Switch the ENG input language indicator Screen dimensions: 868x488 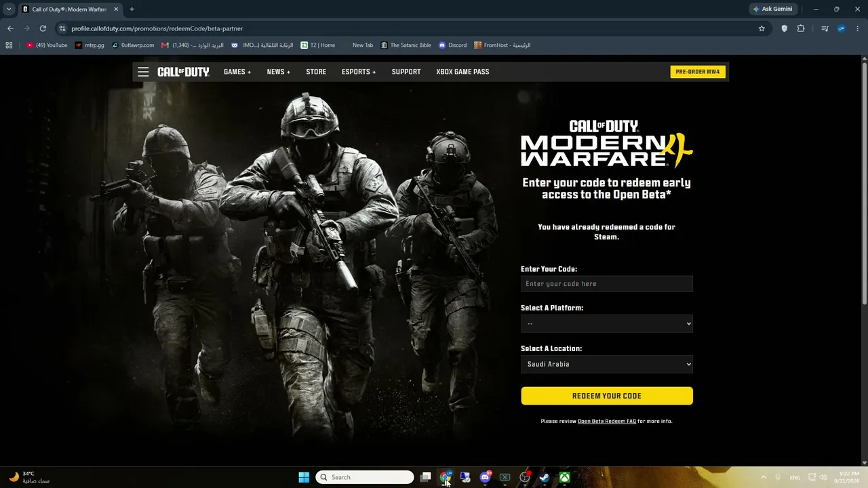795,477
